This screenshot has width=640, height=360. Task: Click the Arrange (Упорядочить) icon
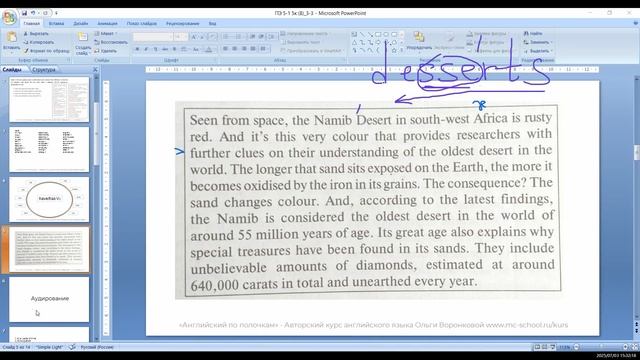(418, 38)
